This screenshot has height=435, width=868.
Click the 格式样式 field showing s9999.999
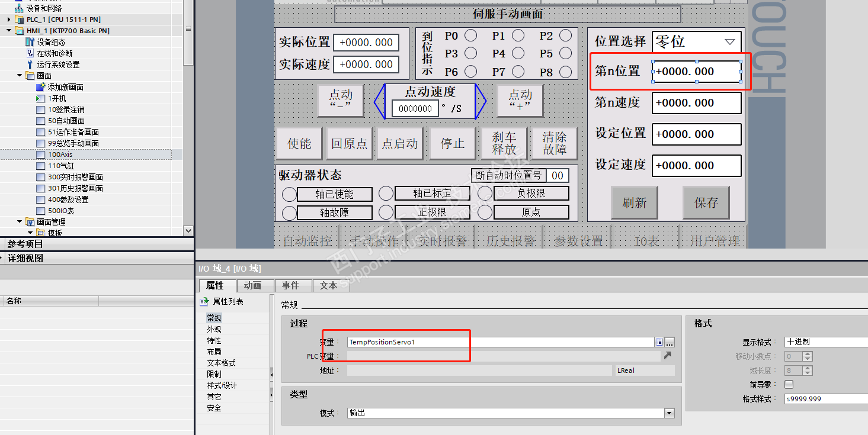point(827,399)
